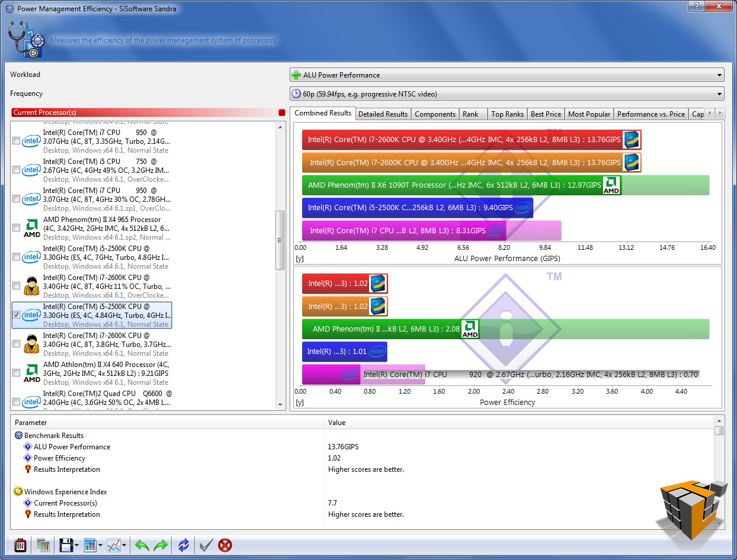
Task: Click the Benchmark Results globe icon
Action: pos(18,436)
